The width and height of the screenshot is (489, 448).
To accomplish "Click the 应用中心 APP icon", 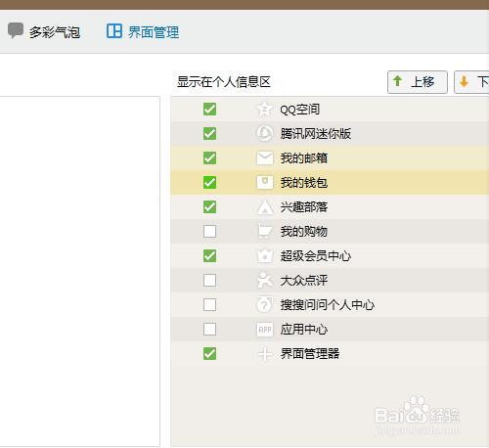I will point(264,330).
